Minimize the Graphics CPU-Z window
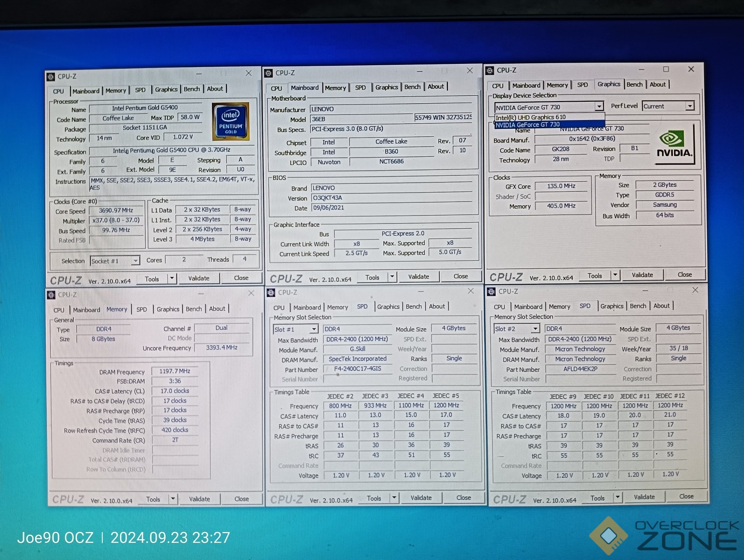This screenshot has height=560, width=744. (x=642, y=70)
